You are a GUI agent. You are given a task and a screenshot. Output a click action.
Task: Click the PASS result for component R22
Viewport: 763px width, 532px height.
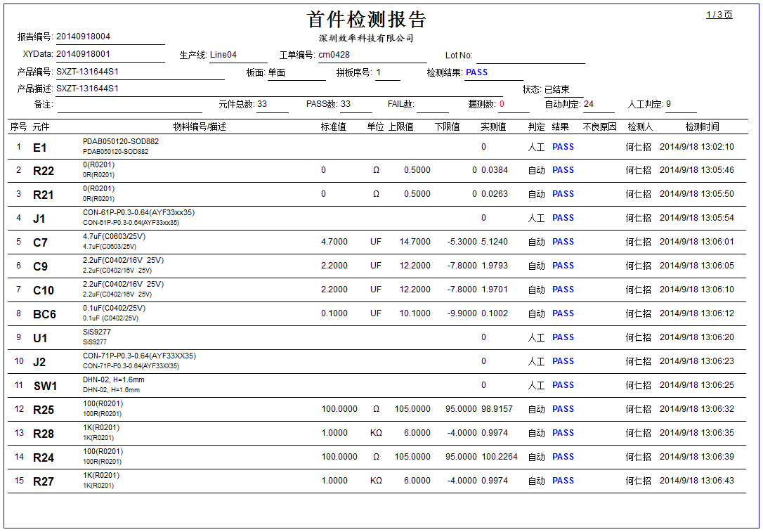click(x=562, y=170)
